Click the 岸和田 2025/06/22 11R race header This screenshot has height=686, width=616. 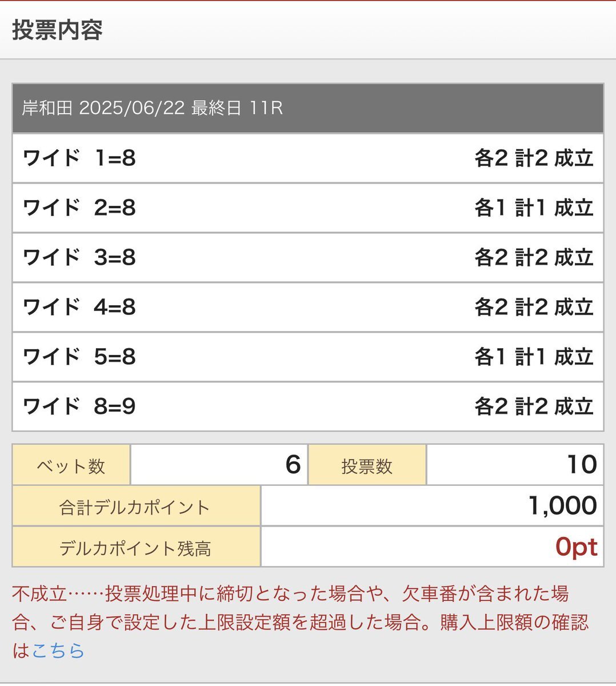pyautogui.click(x=308, y=108)
